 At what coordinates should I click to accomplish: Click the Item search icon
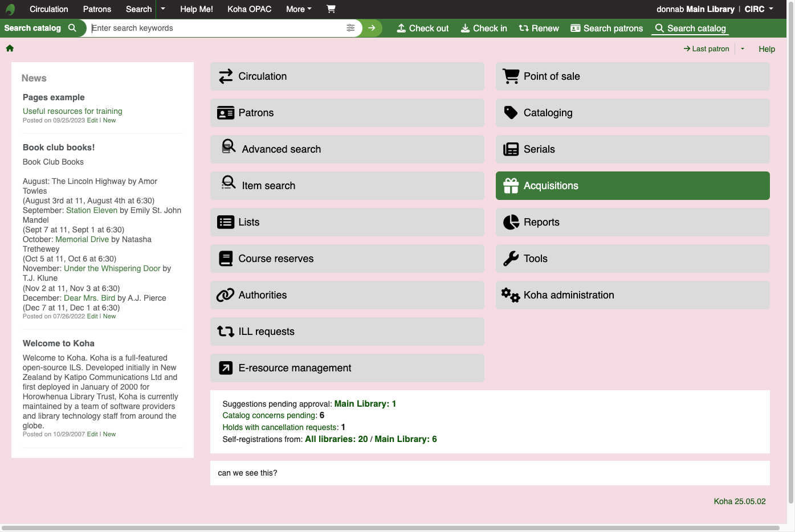click(229, 183)
